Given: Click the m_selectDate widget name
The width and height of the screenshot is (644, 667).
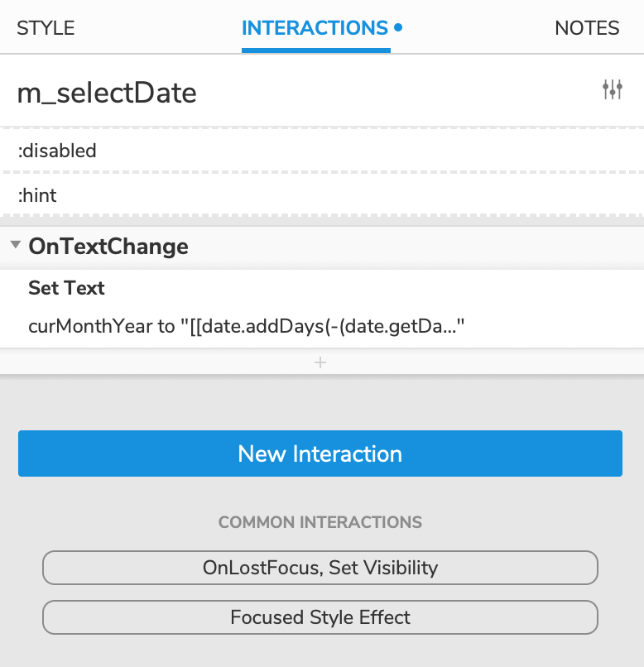Looking at the screenshot, I should (107, 93).
